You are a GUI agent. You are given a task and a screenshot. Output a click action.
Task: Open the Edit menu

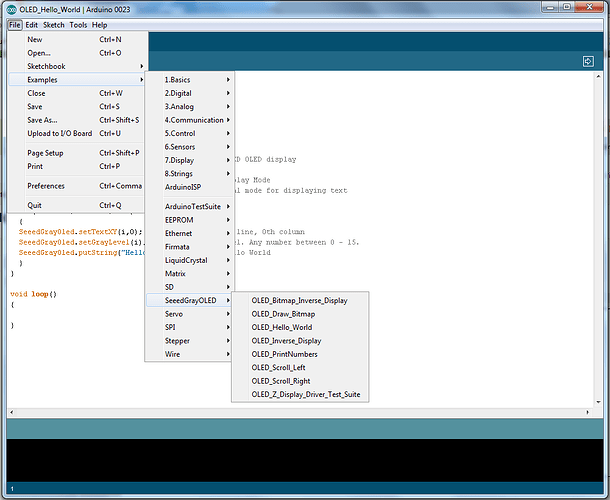32,25
